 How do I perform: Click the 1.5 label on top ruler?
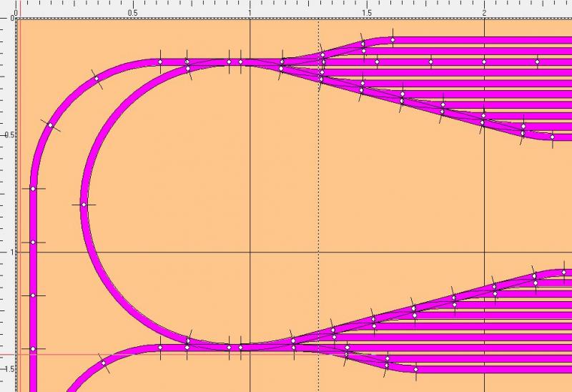pos(367,13)
